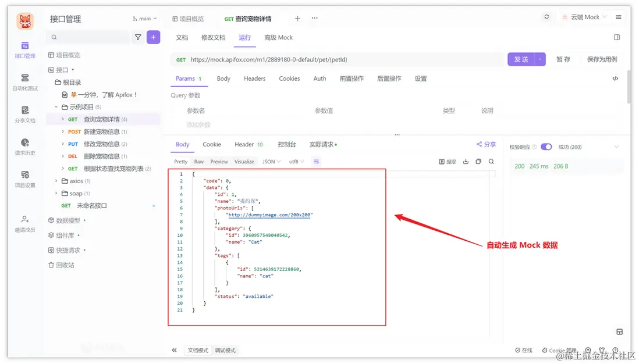Click the filter funnel icon
Image resolution: width=639 pixels, height=364 pixels.
[138, 37]
